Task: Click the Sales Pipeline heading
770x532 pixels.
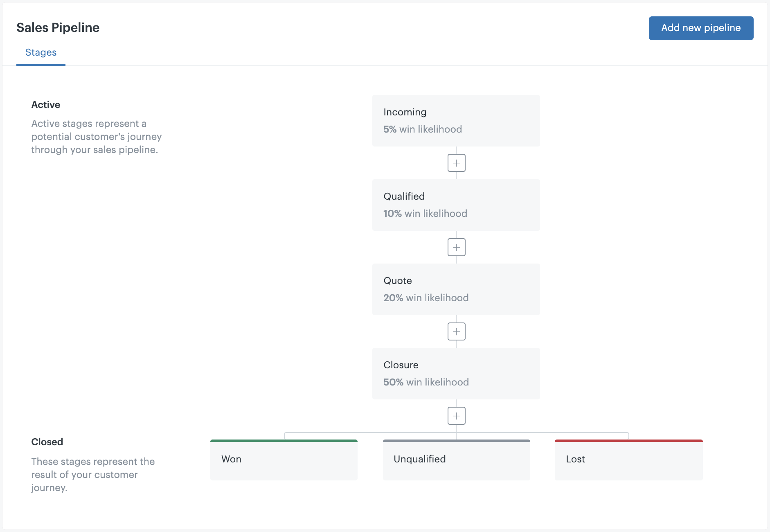Action: click(x=58, y=27)
